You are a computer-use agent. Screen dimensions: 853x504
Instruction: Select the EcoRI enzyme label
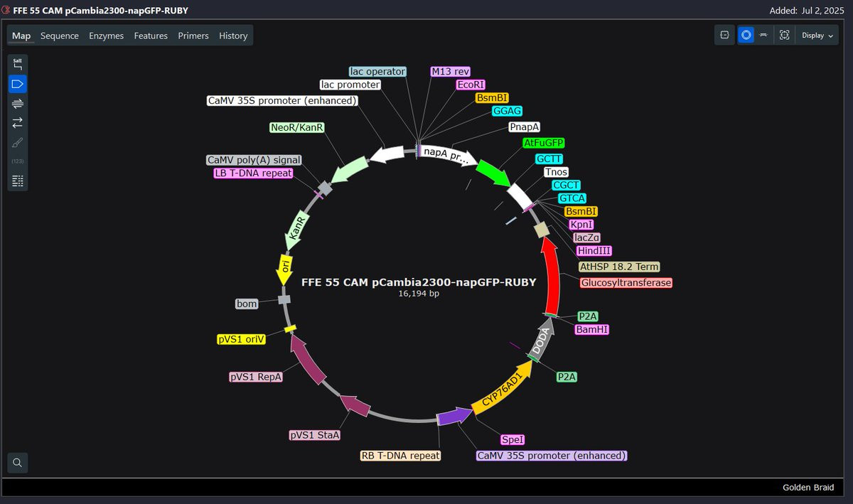pos(470,85)
